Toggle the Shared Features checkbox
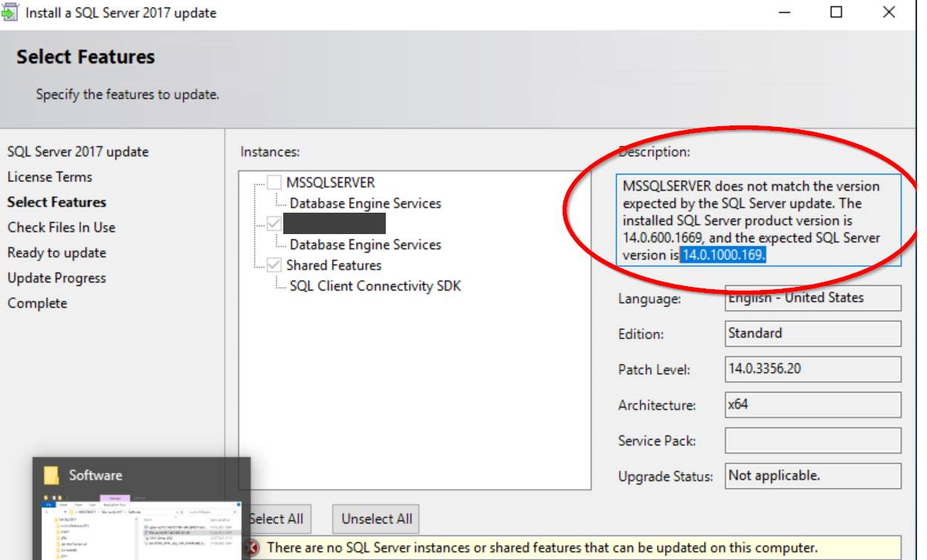Screen dimensions: 927x560 274,265
